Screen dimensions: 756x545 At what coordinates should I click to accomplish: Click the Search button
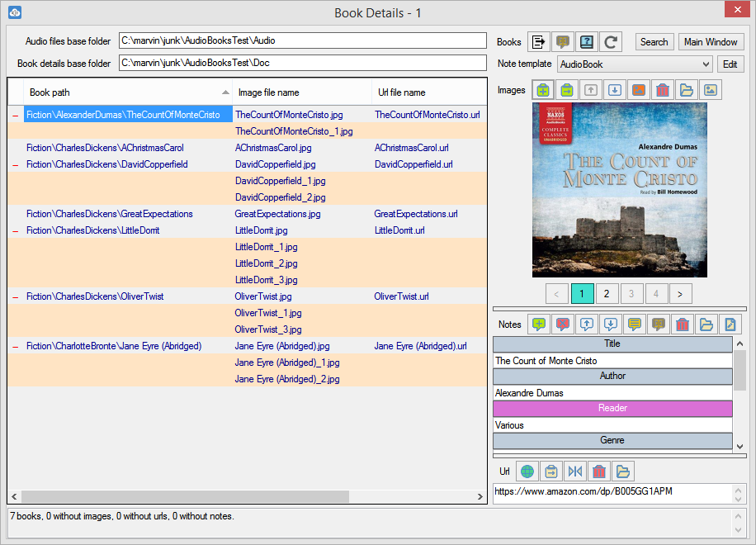(x=654, y=42)
